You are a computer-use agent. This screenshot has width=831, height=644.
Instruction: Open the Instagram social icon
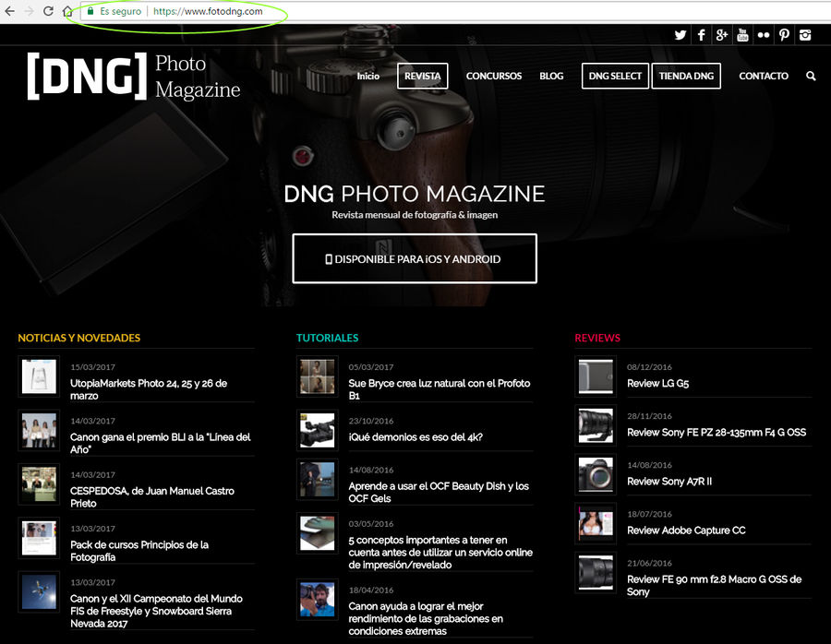pyautogui.click(x=805, y=35)
